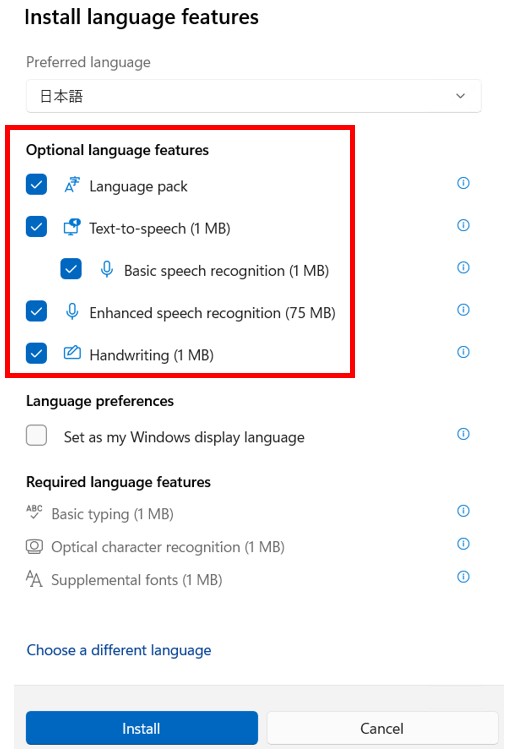509x753 pixels.
Task: Click the info icon next to Language pack
Action: pos(463,183)
